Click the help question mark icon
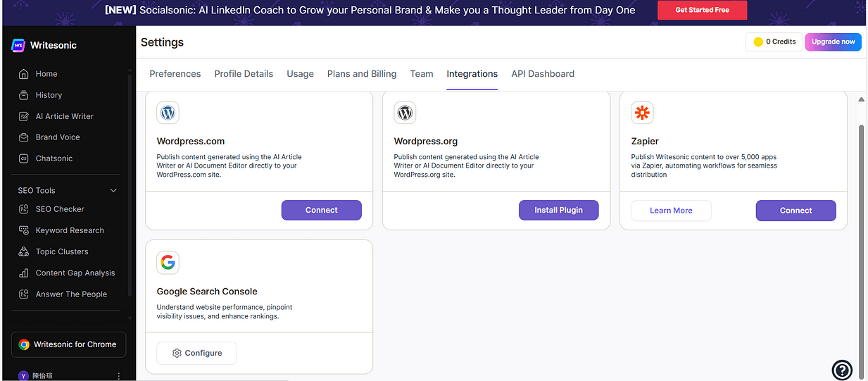The height and width of the screenshot is (381, 868). (842, 370)
